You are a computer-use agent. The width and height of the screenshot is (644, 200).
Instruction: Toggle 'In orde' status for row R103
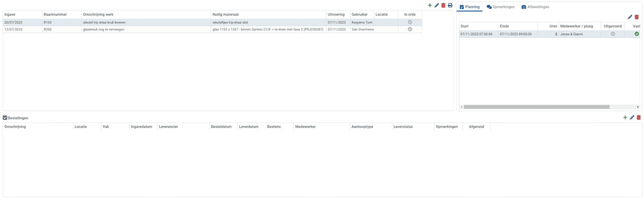coord(410,22)
